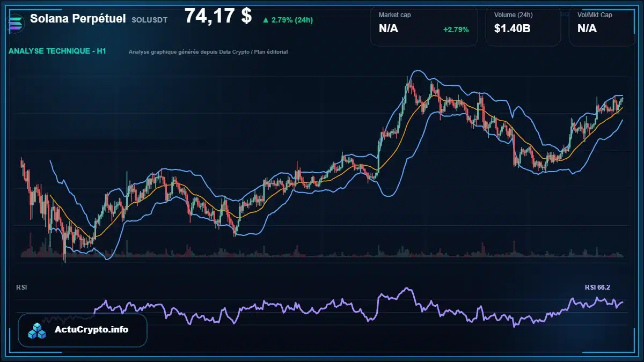
Task: Click the Market cap label text
Action: click(394, 15)
